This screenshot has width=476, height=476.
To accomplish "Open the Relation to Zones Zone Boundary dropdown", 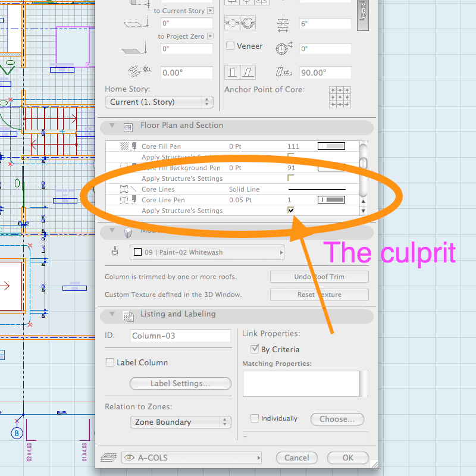I will click(181, 422).
